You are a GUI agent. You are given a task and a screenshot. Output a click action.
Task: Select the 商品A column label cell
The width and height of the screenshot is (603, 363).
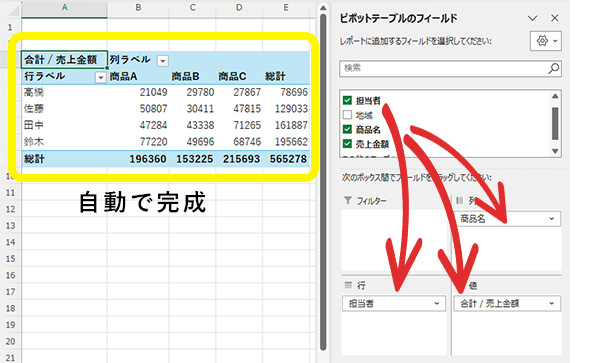pos(138,76)
